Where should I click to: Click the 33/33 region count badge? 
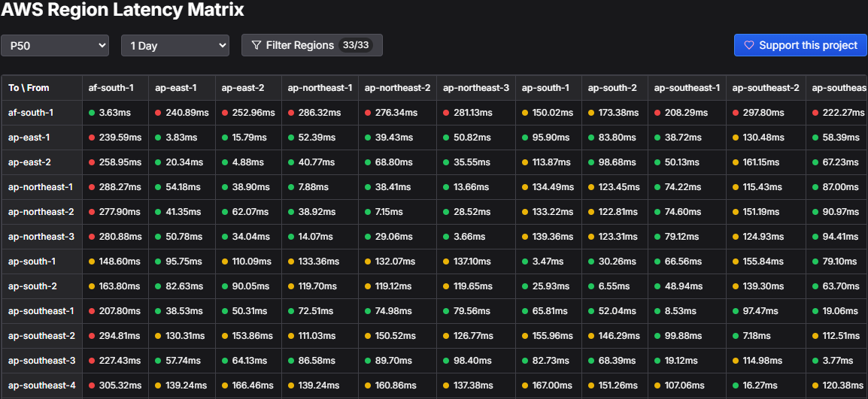pos(356,45)
